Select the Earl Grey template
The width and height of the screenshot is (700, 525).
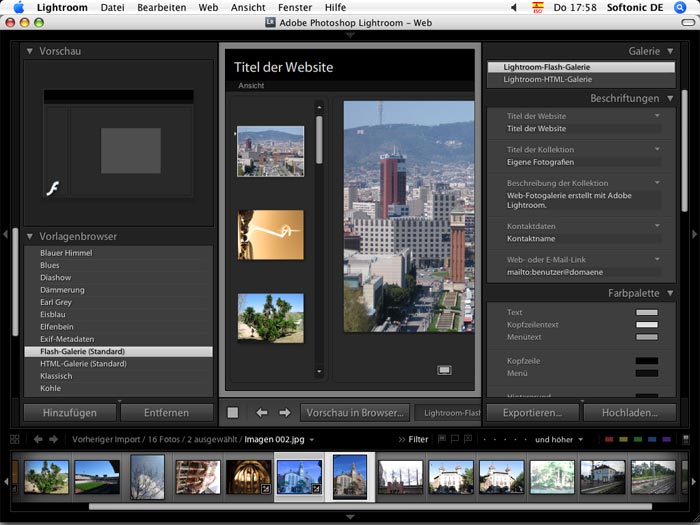coord(118,302)
